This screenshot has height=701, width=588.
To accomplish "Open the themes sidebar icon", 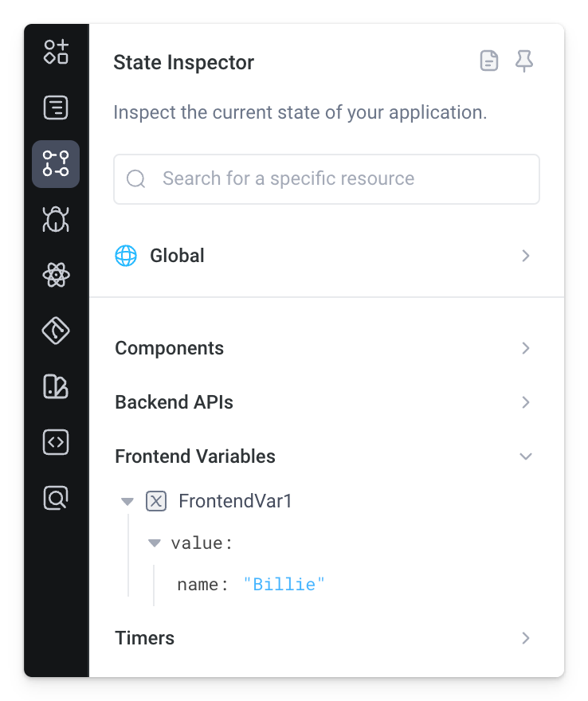I will [55, 386].
